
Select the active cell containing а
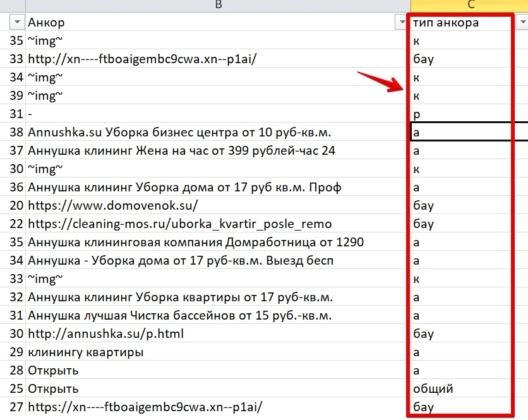469,133
